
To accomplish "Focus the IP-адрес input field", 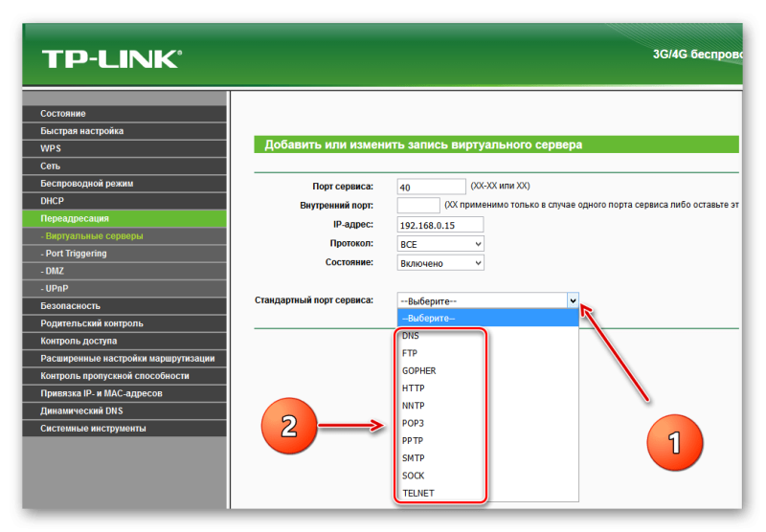I will click(440, 225).
